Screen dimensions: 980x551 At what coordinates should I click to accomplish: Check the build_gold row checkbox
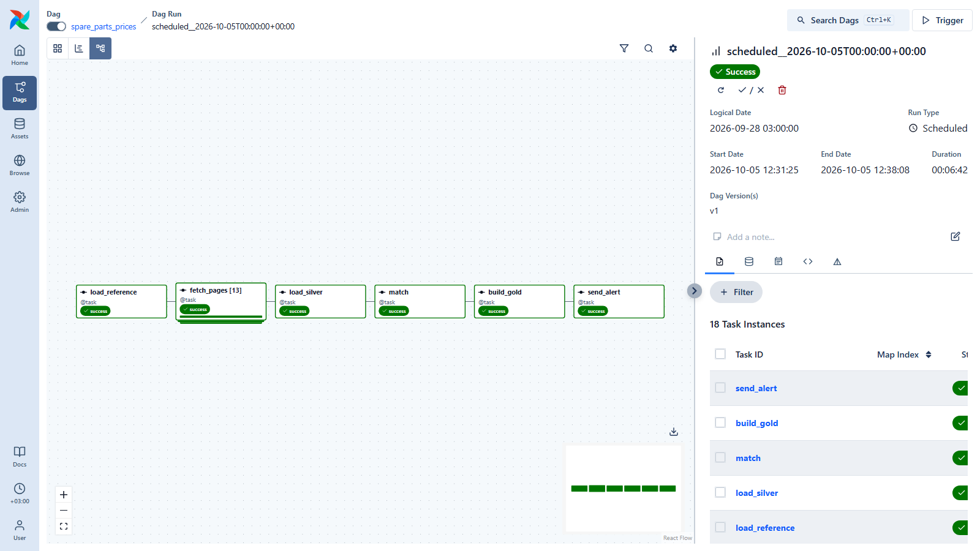[x=720, y=422]
